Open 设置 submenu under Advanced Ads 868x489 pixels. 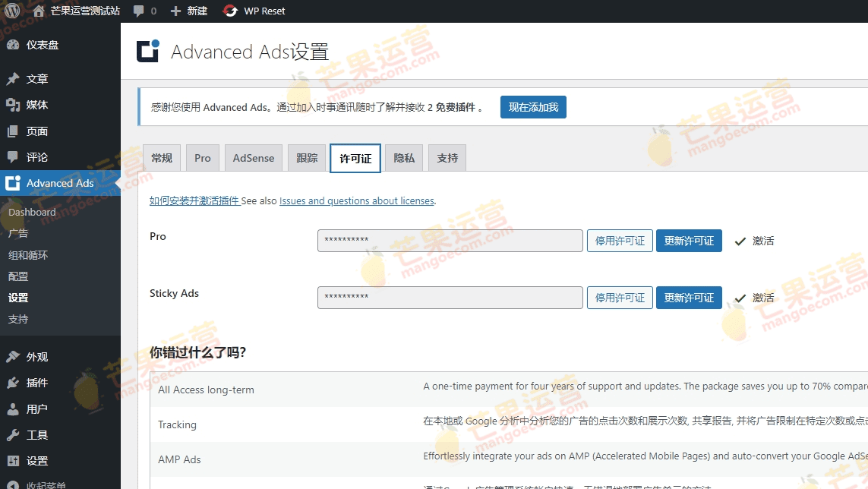point(18,298)
